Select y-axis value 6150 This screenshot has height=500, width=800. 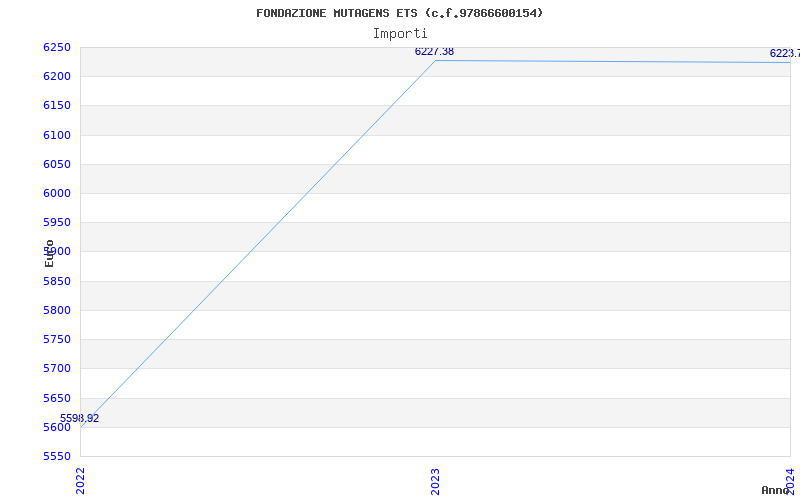57,106
